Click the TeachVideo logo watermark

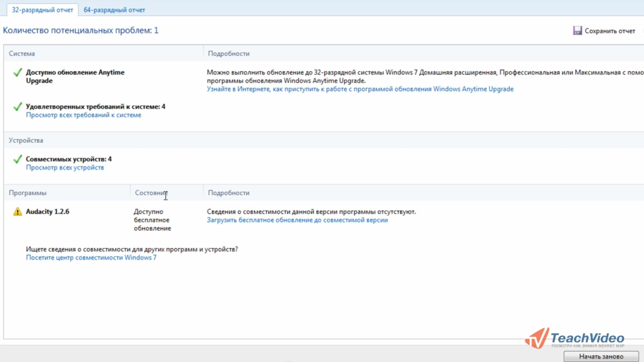[575, 339]
